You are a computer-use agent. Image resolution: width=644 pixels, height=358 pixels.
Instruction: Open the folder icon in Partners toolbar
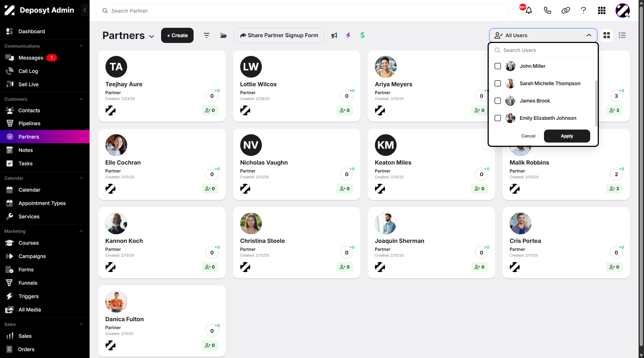tap(224, 35)
